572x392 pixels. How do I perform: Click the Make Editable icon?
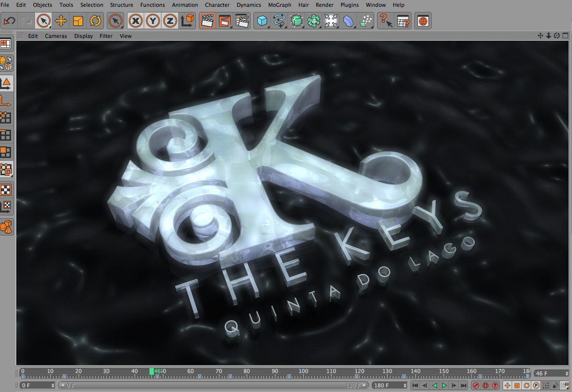tap(6, 63)
